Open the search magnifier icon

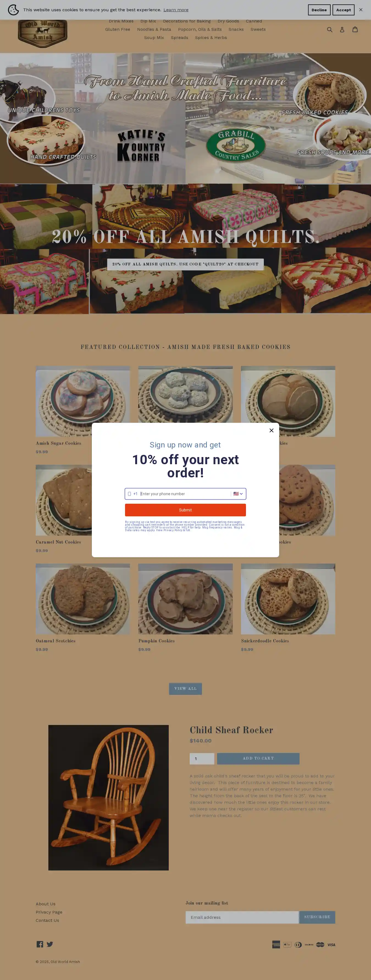pos(330,29)
